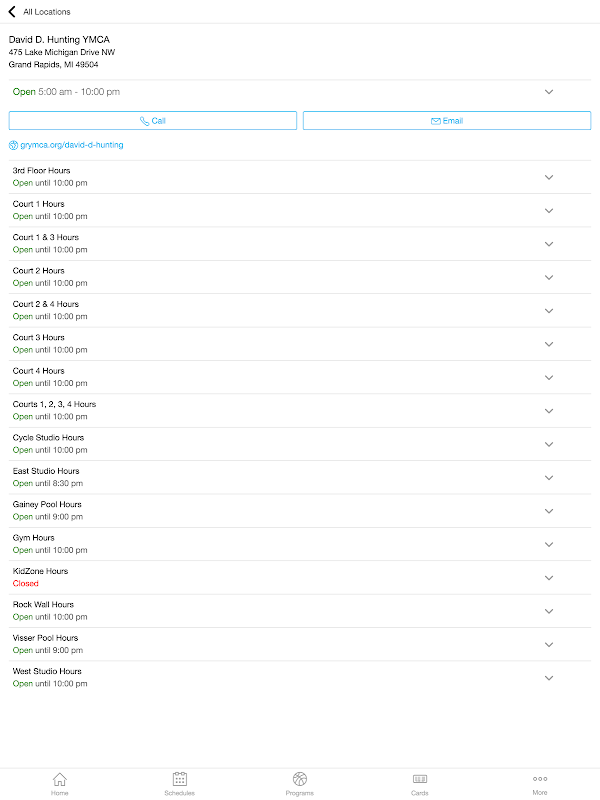The image size is (600, 800).
Task: Tap the Email button
Action: coord(447,120)
